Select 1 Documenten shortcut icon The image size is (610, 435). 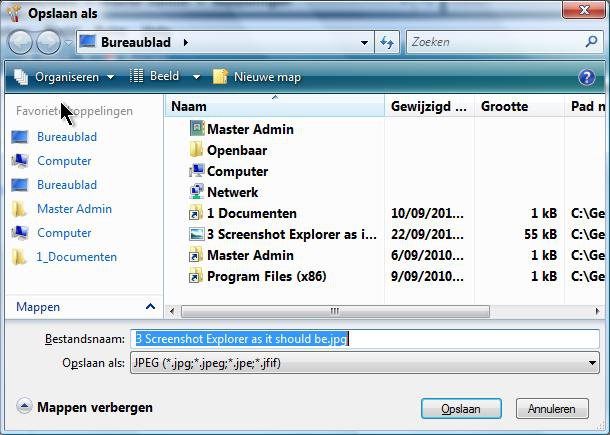[x=196, y=212]
